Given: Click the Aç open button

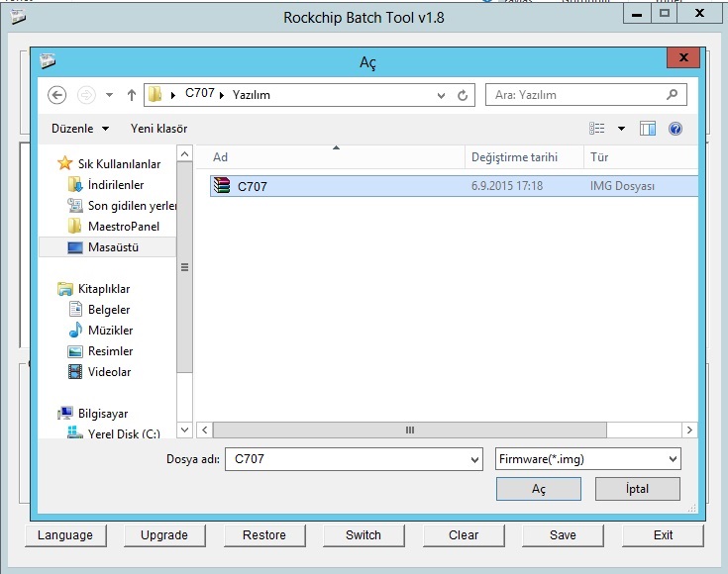Looking at the screenshot, I should (539, 489).
